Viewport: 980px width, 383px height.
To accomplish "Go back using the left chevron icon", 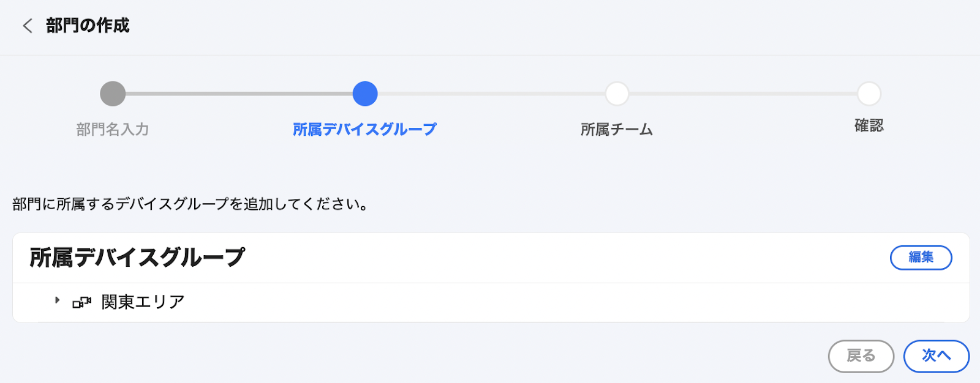I will [x=28, y=26].
